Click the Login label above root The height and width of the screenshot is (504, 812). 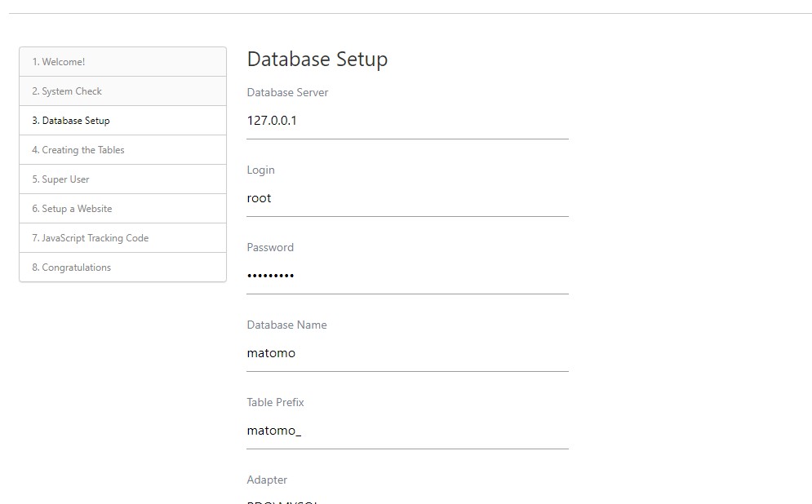tap(261, 170)
